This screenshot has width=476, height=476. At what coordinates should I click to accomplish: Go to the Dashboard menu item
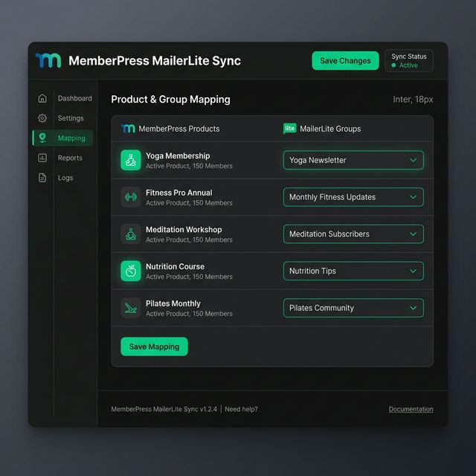74,98
